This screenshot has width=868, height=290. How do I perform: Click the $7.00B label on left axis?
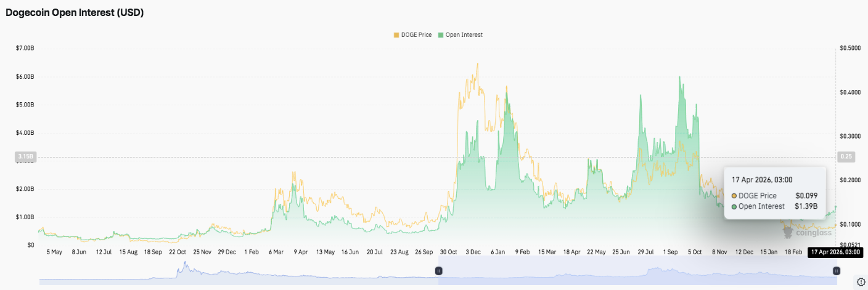pos(25,48)
